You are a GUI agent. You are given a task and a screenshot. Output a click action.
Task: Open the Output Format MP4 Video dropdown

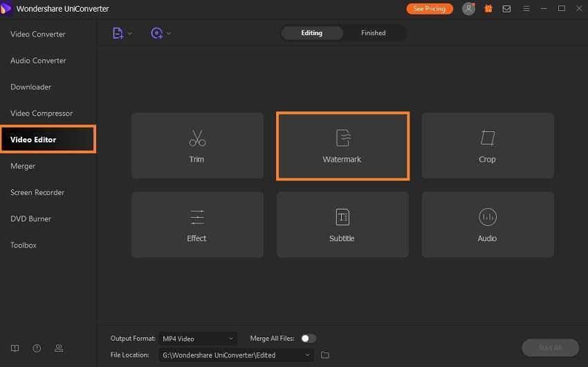tap(198, 339)
